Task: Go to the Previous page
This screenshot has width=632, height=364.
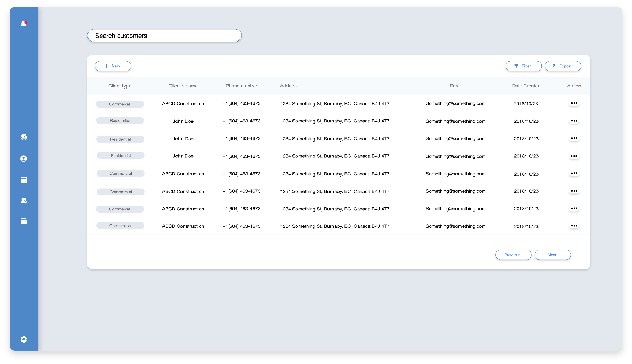Action: pos(513,255)
